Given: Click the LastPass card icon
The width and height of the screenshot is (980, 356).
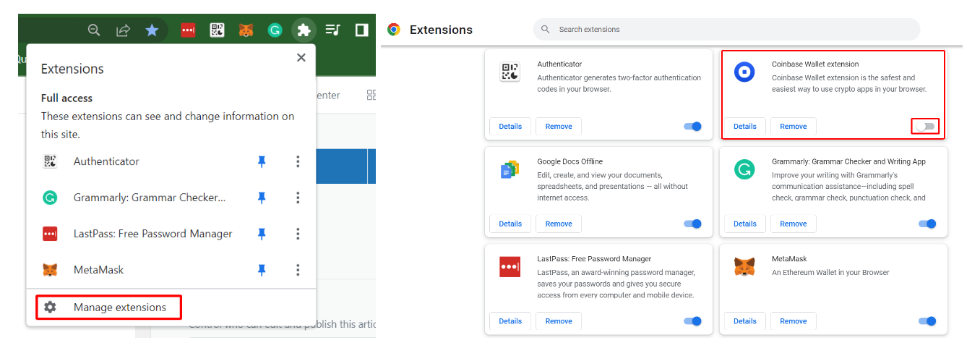Looking at the screenshot, I should tap(510, 266).
